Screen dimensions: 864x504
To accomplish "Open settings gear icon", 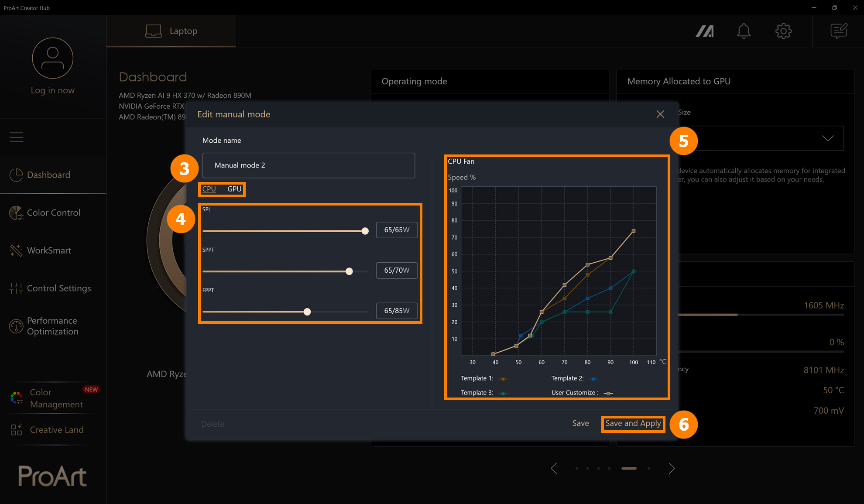I will coord(784,31).
